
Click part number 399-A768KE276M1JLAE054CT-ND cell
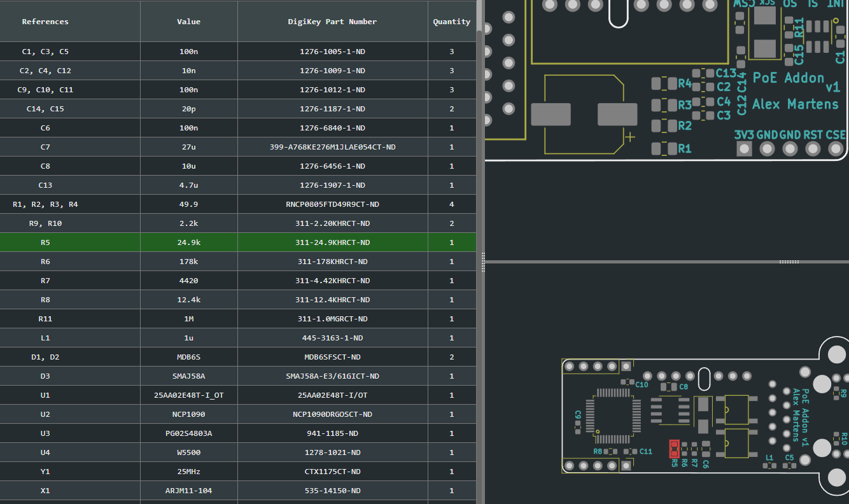332,147
